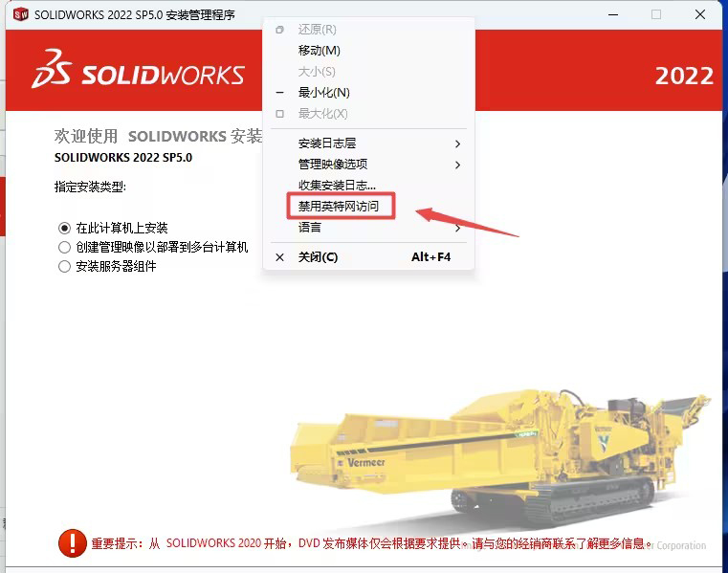The width and height of the screenshot is (728, 573).
Task: Click the restore icon beside 还原(R)
Action: click(x=279, y=30)
